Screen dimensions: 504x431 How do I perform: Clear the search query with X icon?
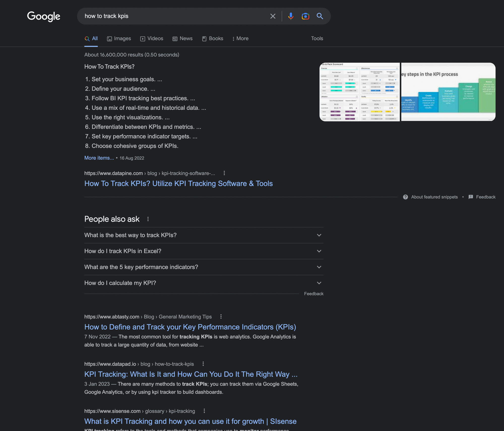[x=273, y=16]
